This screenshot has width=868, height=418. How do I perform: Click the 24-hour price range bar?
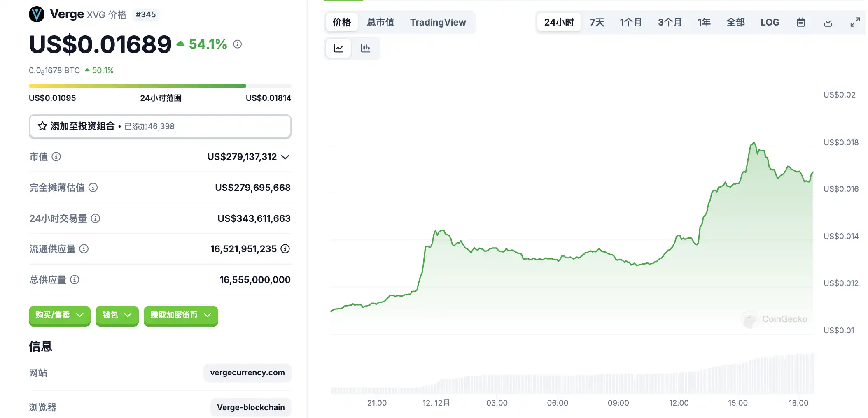160,86
